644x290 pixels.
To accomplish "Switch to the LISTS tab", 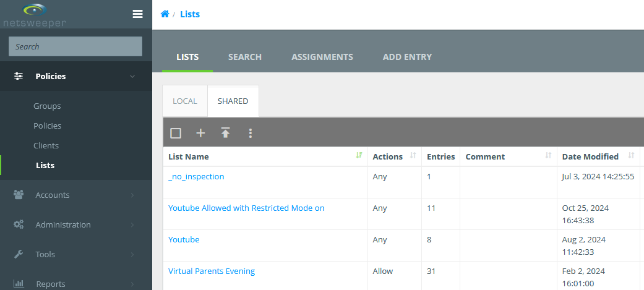I will click(x=187, y=57).
